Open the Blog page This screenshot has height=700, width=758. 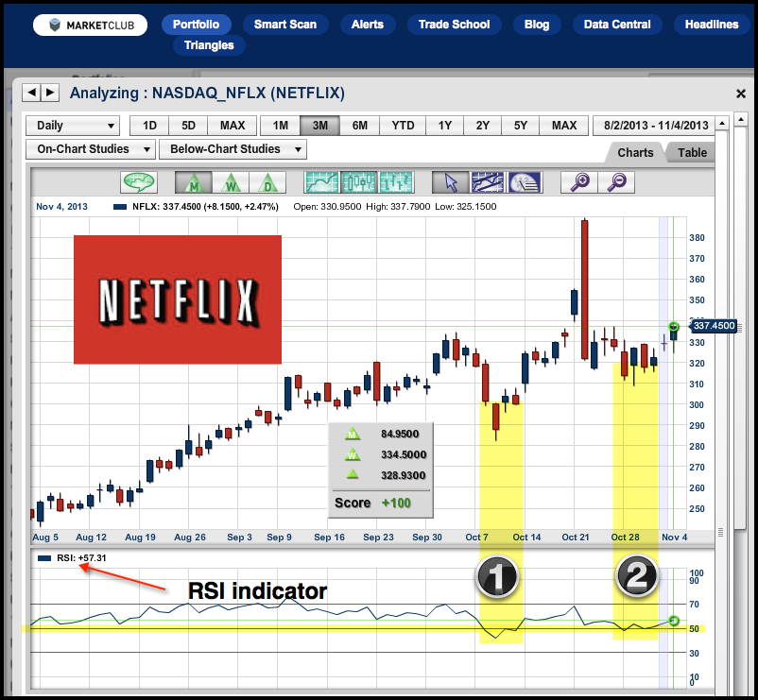537,25
